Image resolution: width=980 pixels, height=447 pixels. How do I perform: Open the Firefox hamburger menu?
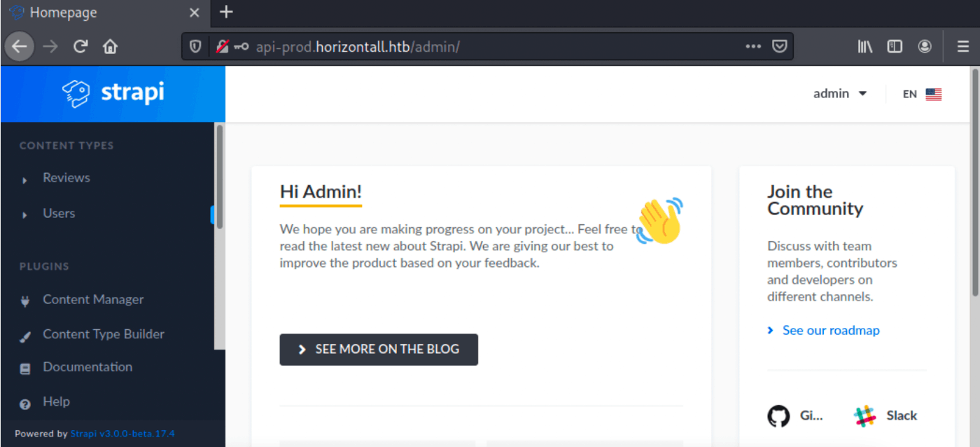click(x=964, y=47)
